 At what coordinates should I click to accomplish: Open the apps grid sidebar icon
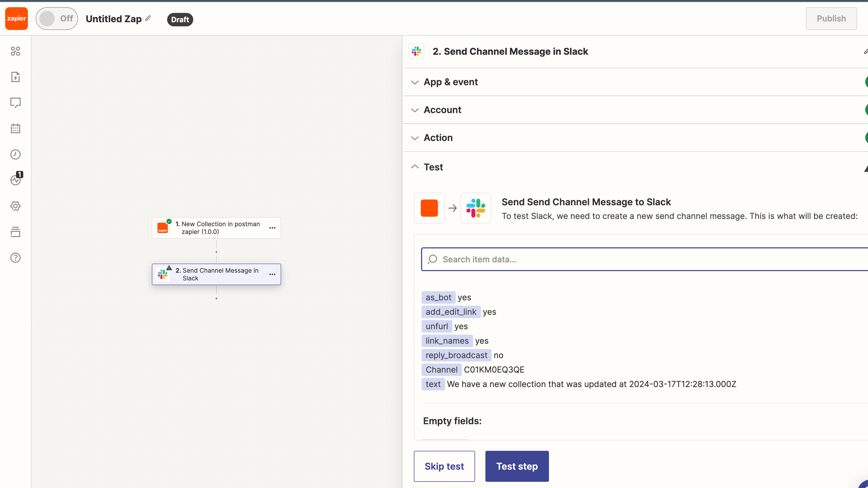click(x=16, y=51)
